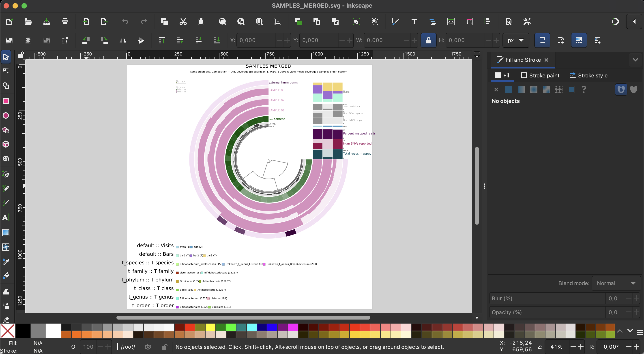Select the Rectangle tool

6,101
